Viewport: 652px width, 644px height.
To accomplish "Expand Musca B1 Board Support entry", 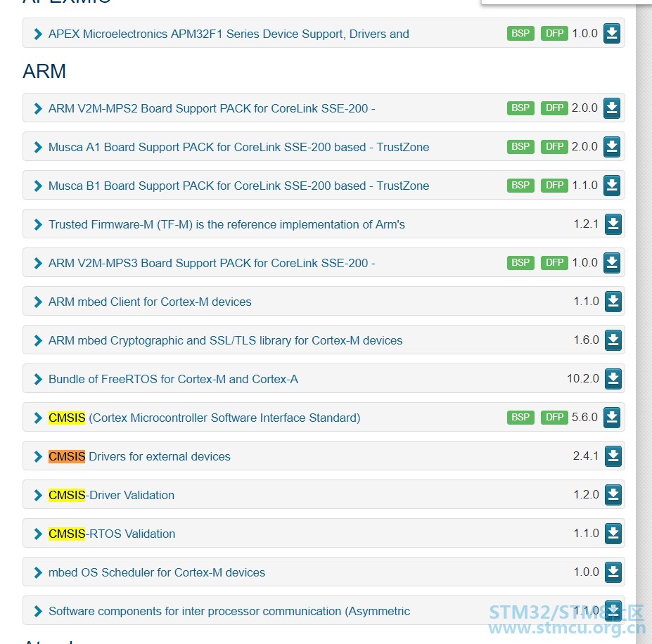I will point(38,186).
